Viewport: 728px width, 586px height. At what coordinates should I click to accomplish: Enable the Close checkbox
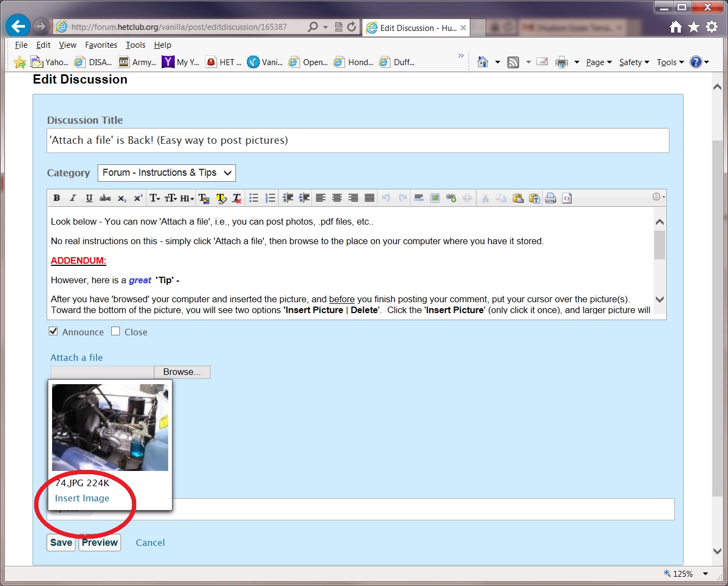click(116, 332)
